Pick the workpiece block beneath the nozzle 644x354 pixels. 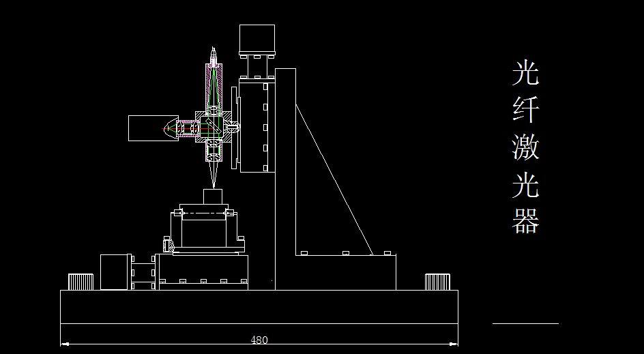[213, 196]
